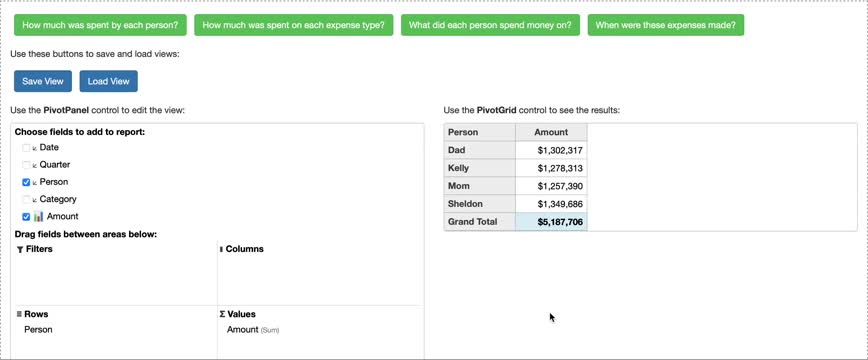Click the dimension icon beside Quarter
Viewport: 868px width, 360px height.
[34, 165]
